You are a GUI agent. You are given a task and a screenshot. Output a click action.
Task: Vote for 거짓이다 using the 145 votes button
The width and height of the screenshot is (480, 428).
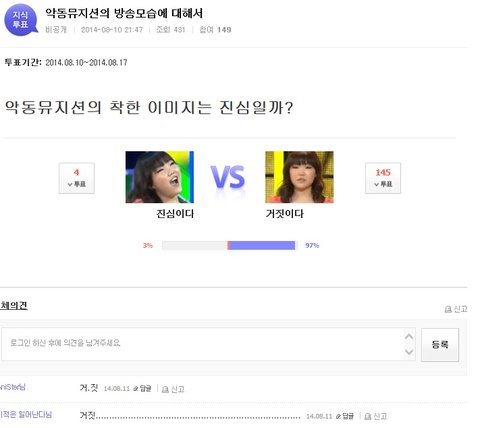383,178
